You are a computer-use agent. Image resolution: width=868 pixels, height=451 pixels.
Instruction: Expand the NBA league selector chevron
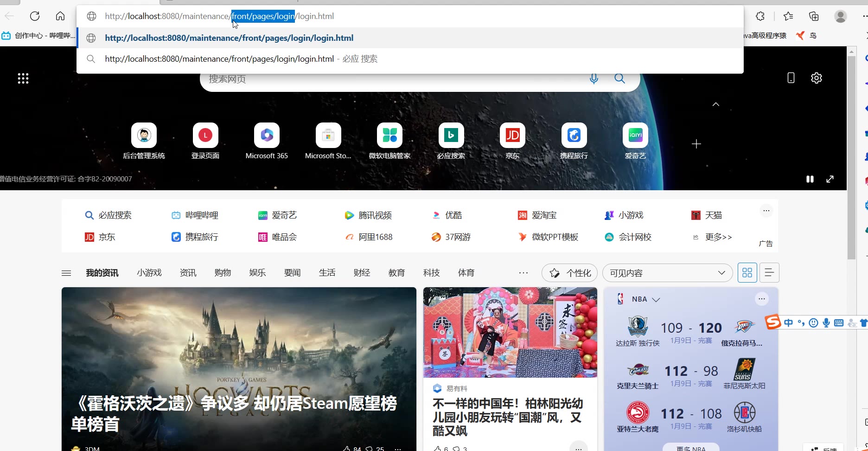(656, 300)
